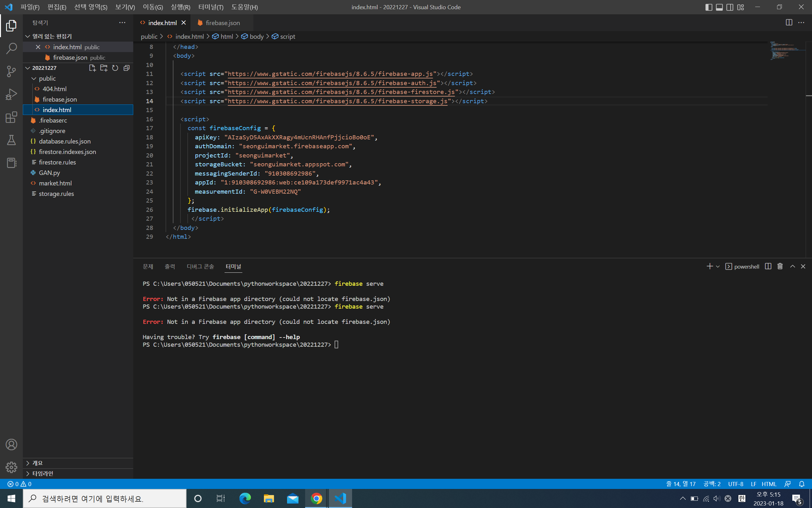Click the firebase-app.js script URL link
The width and height of the screenshot is (812, 508).
click(330, 74)
